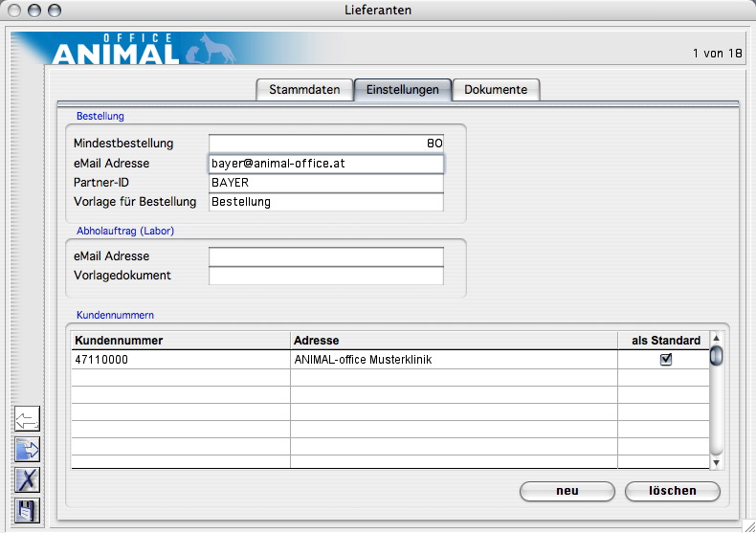Screen dimensions: 756x533
Task: Click the scroll up arrow in Kundennummern table
Action: [716, 338]
